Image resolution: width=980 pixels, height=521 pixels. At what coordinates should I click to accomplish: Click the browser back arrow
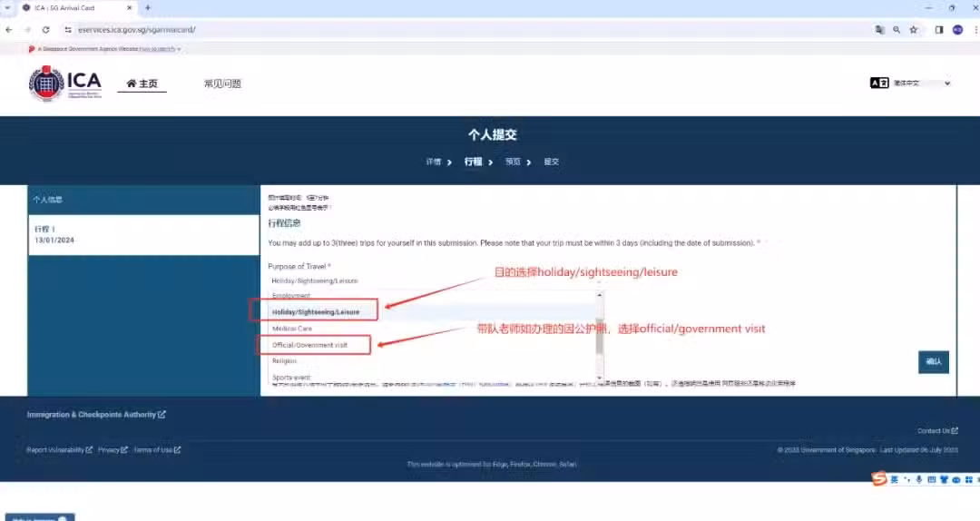9,29
